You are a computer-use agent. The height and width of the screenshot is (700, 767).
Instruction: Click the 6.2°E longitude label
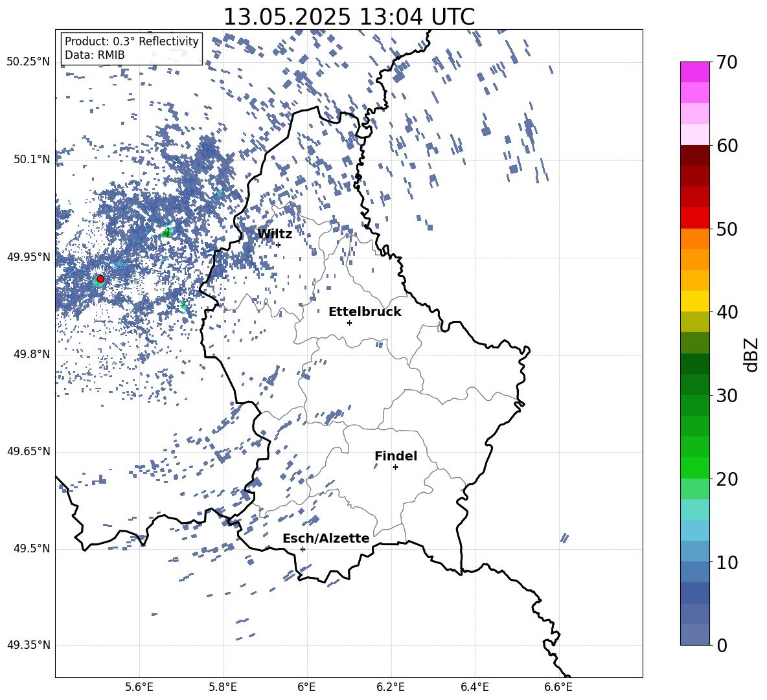point(391,688)
